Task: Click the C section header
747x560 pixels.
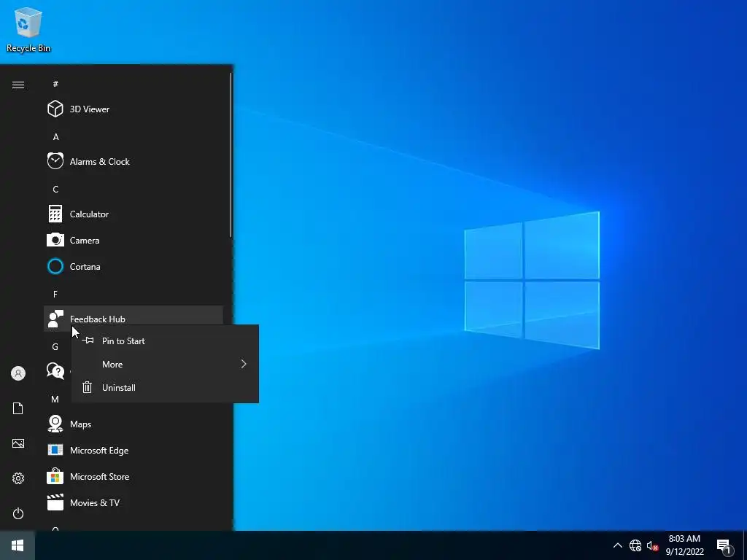Action: point(55,190)
